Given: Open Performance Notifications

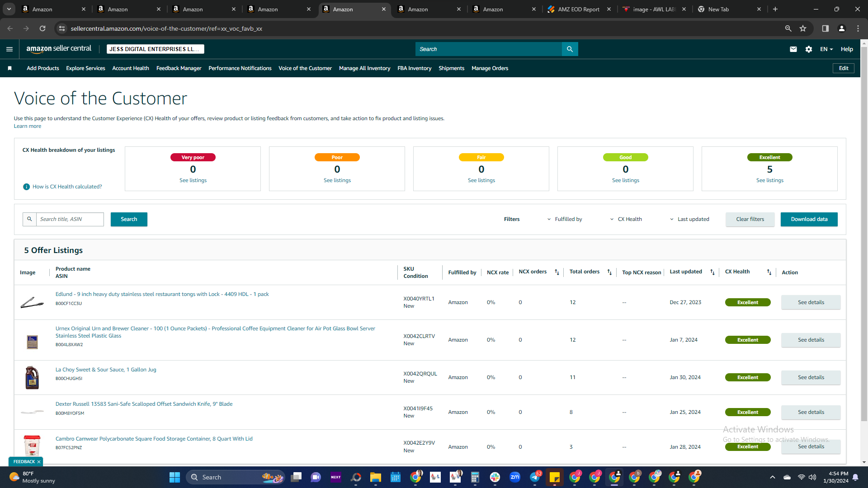Looking at the screenshot, I should pyautogui.click(x=240, y=68).
